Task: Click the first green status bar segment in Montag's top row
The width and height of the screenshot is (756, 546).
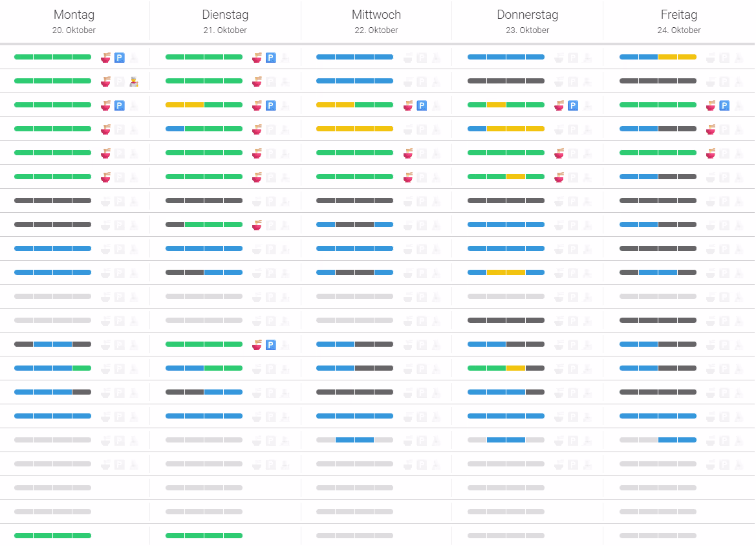Action: [x=23, y=57]
